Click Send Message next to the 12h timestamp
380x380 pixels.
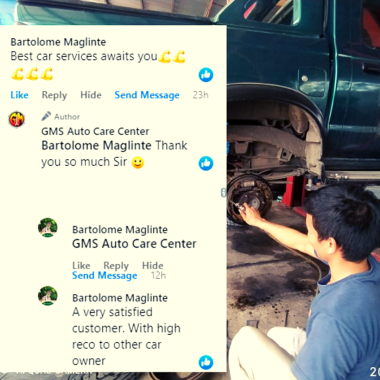pos(105,276)
